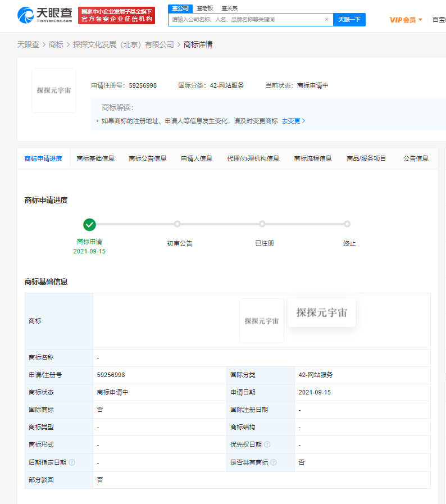Click the 已注册 progress step marker
This screenshot has width=446, height=504.
[x=262, y=224]
